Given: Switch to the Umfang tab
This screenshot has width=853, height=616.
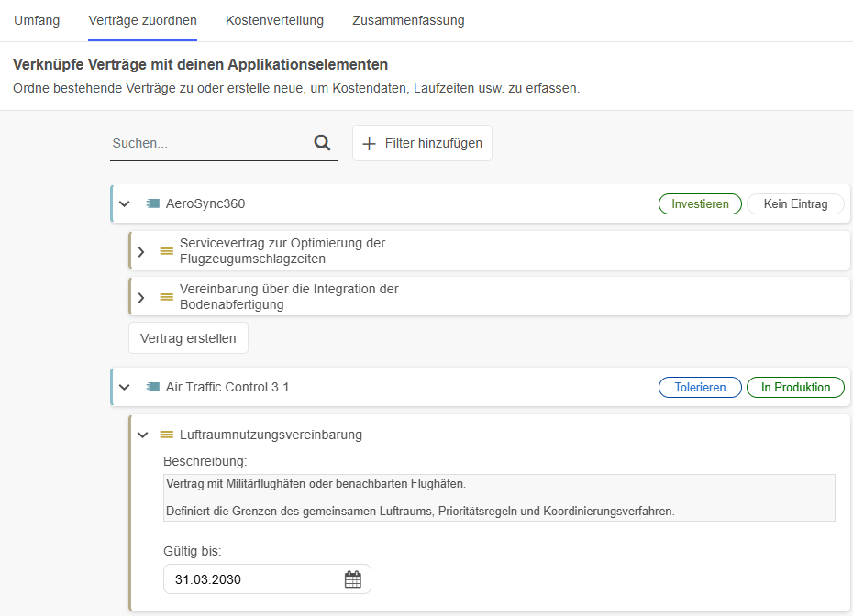Looking at the screenshot, I should (x=37, y=20).
